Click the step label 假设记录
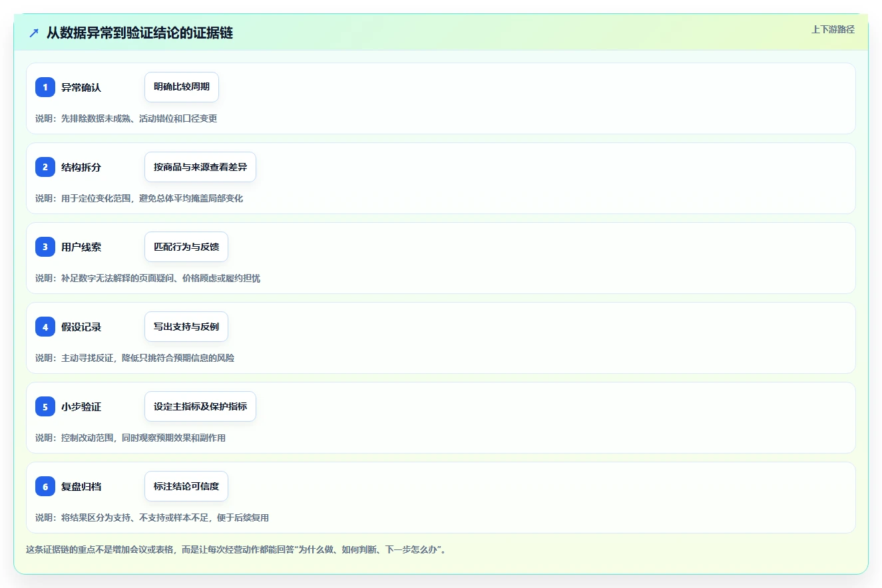Image resolution: width=882 pixels, height=588 pixels. [81, 327]
